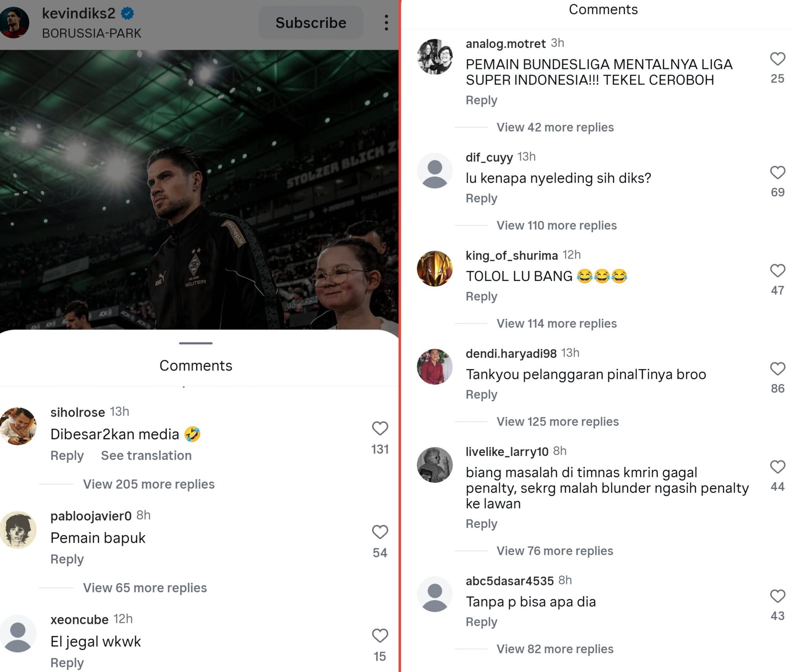Expand 'View 205 more replies'
Image resolution: width=793 pixels, height=672 pixels.
(149, 484)
